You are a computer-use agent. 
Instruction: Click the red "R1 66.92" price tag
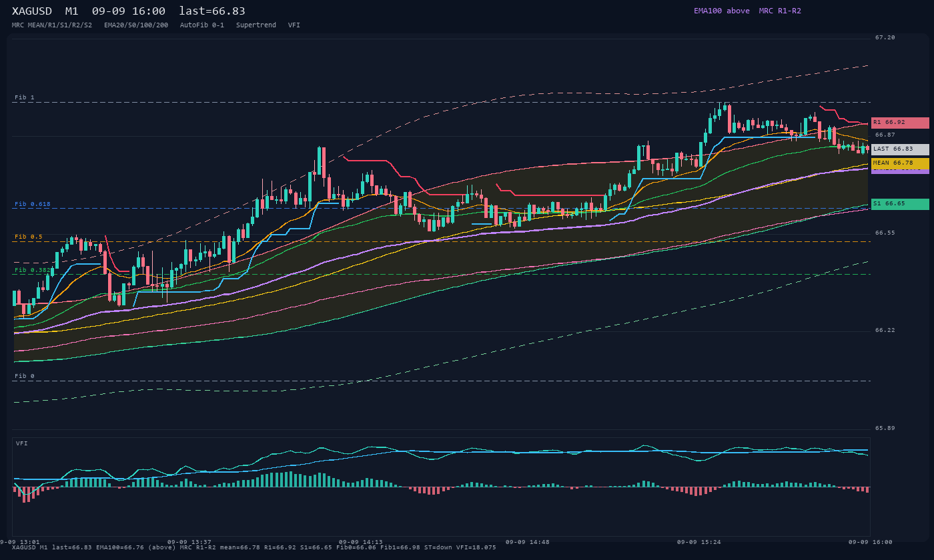[x=900, y=123]
